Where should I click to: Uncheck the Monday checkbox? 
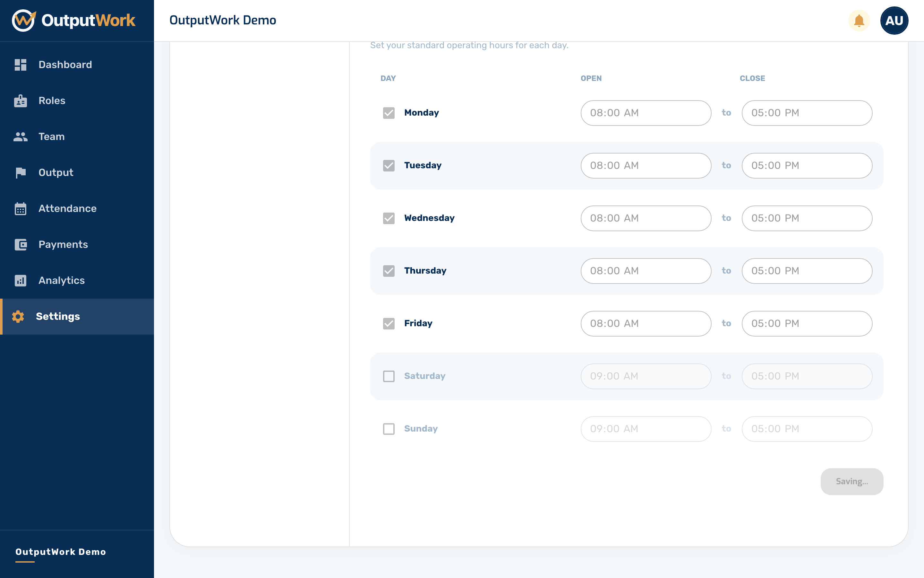pos(389,113)
